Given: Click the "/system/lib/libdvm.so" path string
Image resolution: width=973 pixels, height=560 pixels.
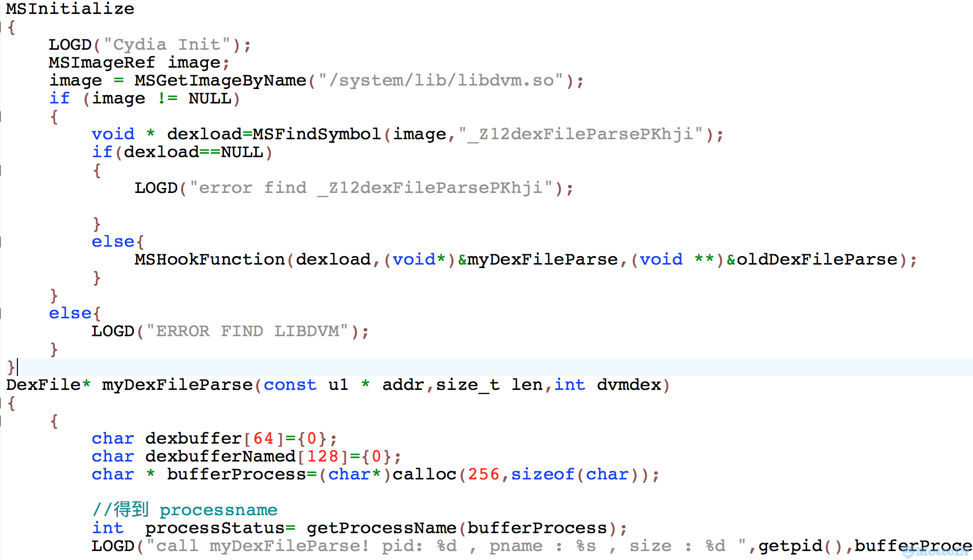Looking at the screenshot, I should pyautogui.click(x=441, y=81).
